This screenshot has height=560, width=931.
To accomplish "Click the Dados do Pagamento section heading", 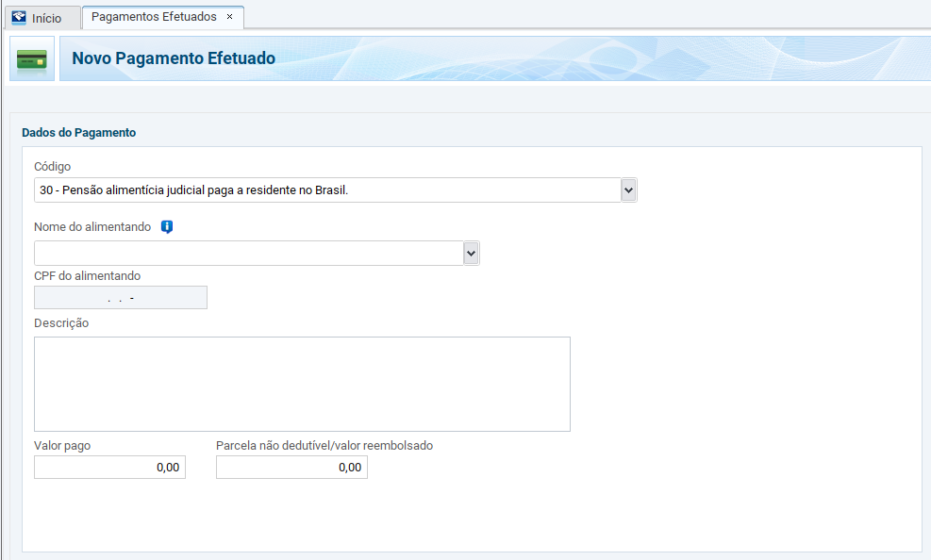I will (x=79, y=133).
